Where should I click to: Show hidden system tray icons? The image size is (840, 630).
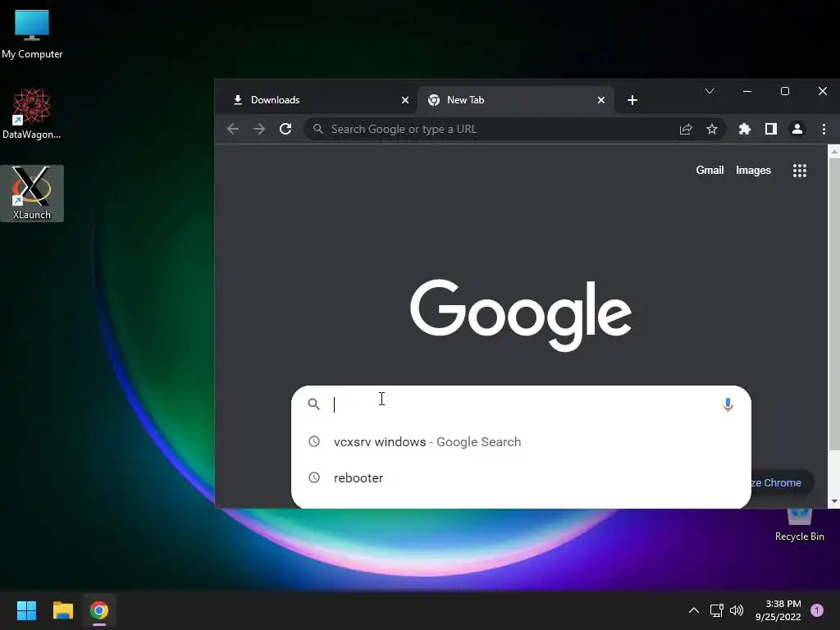[x=694, y=610]
